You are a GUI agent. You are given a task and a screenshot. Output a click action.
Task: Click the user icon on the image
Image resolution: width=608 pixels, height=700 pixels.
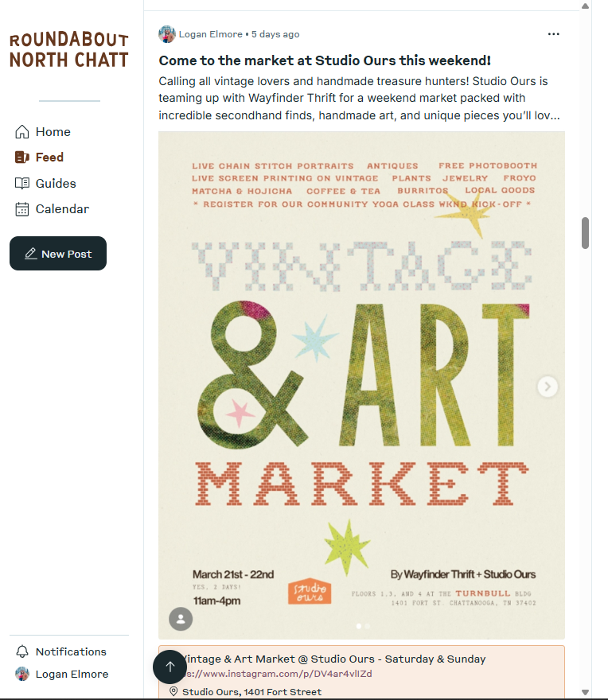click(x=181, y=619)
